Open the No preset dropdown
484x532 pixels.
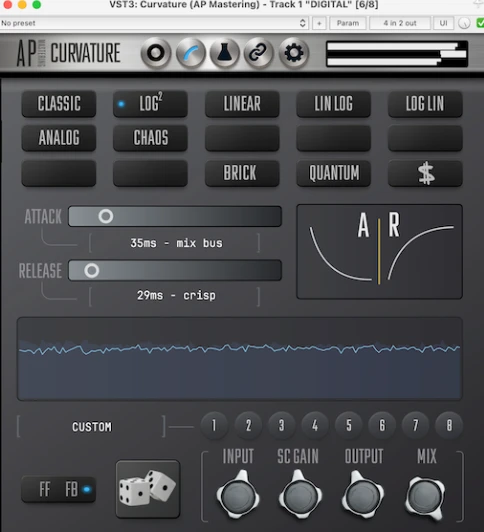tap(154, 23)
